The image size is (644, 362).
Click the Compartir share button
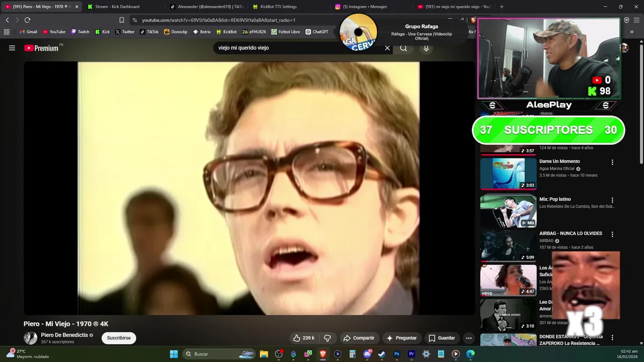point(359,338)
